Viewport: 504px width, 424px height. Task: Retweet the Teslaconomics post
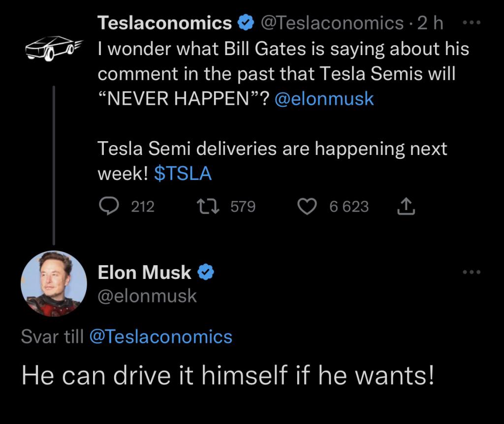(208, 206)
